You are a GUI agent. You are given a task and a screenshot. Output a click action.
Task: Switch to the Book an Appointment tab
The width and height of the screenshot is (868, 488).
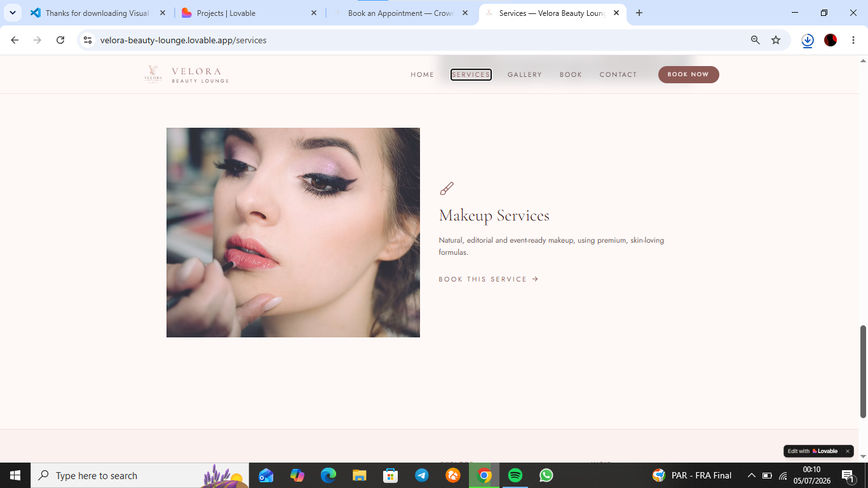[x=402, y=13]
